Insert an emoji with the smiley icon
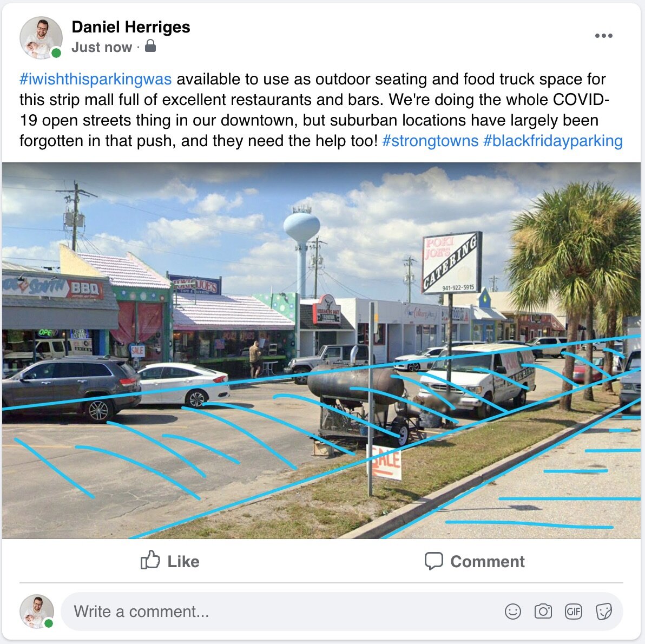The height and width of the screenshot is (644, 645). coord(512,612)
